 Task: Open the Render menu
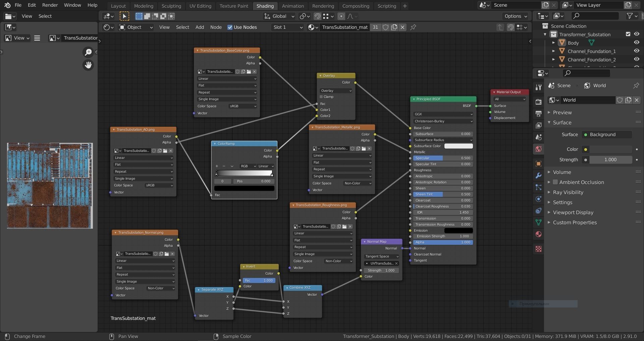click(x=50, y=5)
